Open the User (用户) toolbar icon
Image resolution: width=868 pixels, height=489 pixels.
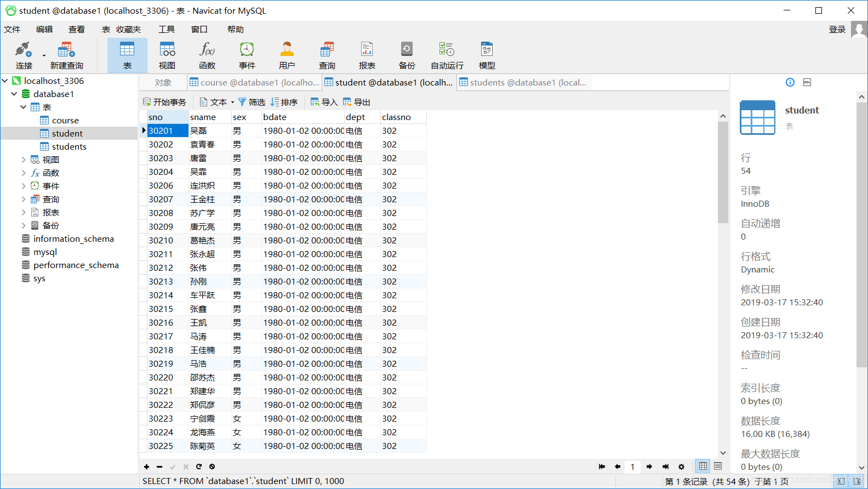287,55
